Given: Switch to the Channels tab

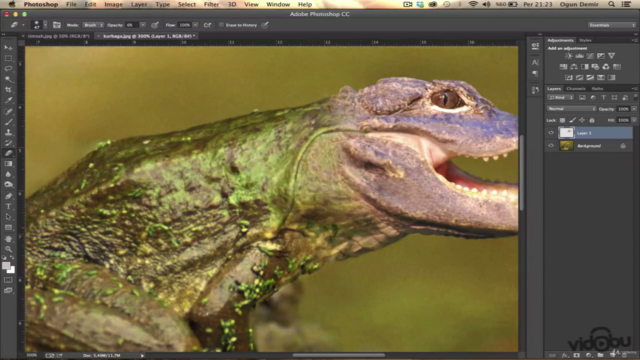Looking at the screenshot, I should pos(576,89).
